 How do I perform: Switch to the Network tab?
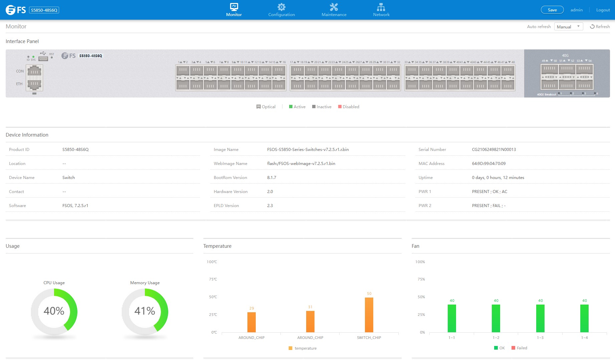tap(381, 15)
